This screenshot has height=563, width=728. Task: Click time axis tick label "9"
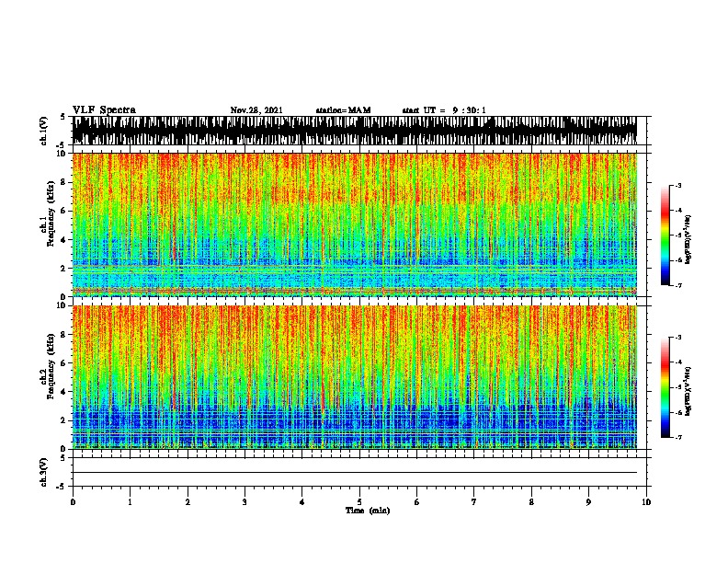coord(588,502)
